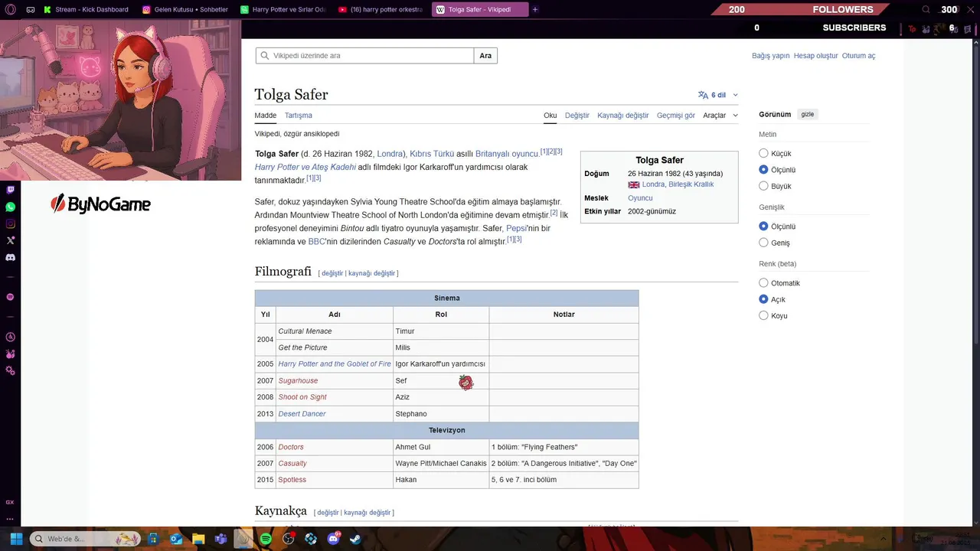The width and height of the screenshot is (980, 551).
Task: Open Kaynağı değiştir tab at page top
Action: coord(622,116)
